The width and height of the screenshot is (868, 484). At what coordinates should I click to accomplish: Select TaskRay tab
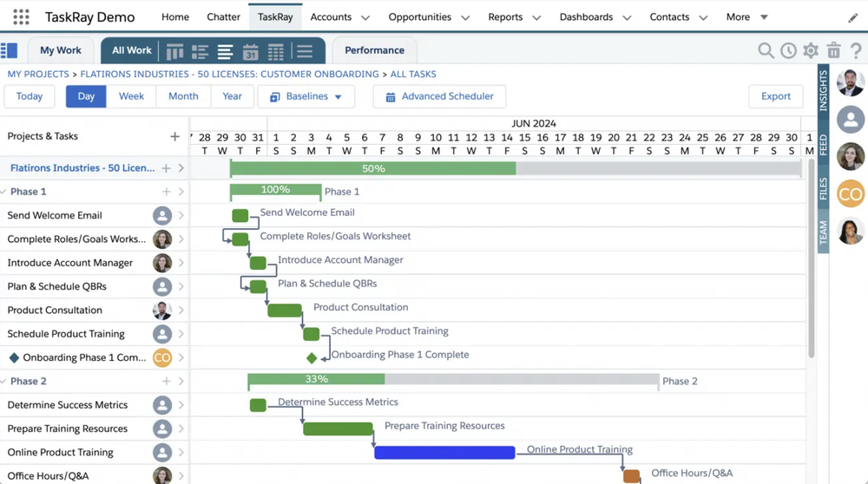[x=275, y=17]
